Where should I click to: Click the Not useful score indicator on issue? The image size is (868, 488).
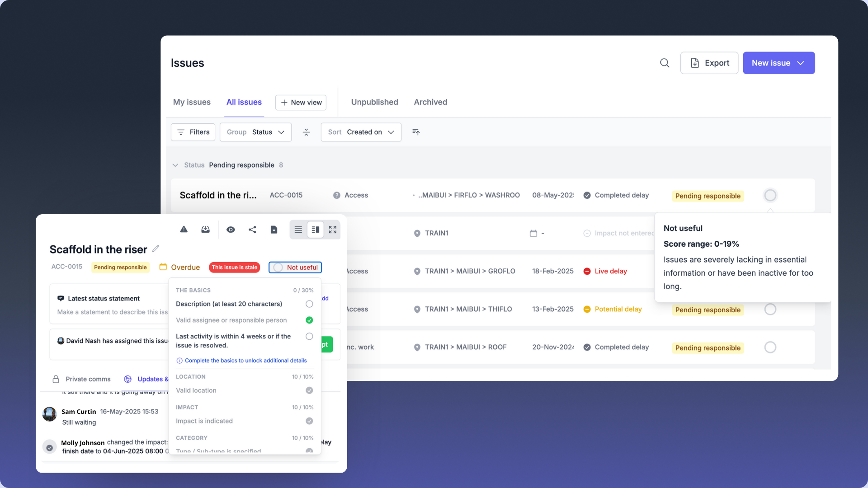coord(295,267)
